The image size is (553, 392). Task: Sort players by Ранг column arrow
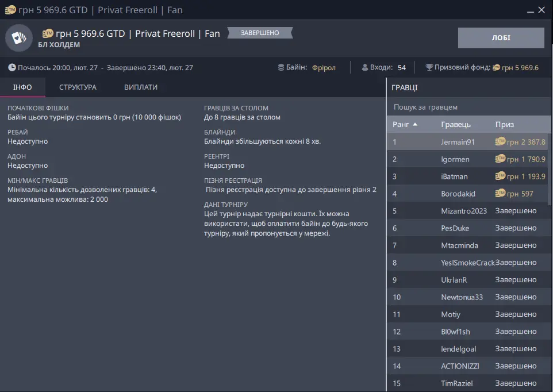point(415,125)
